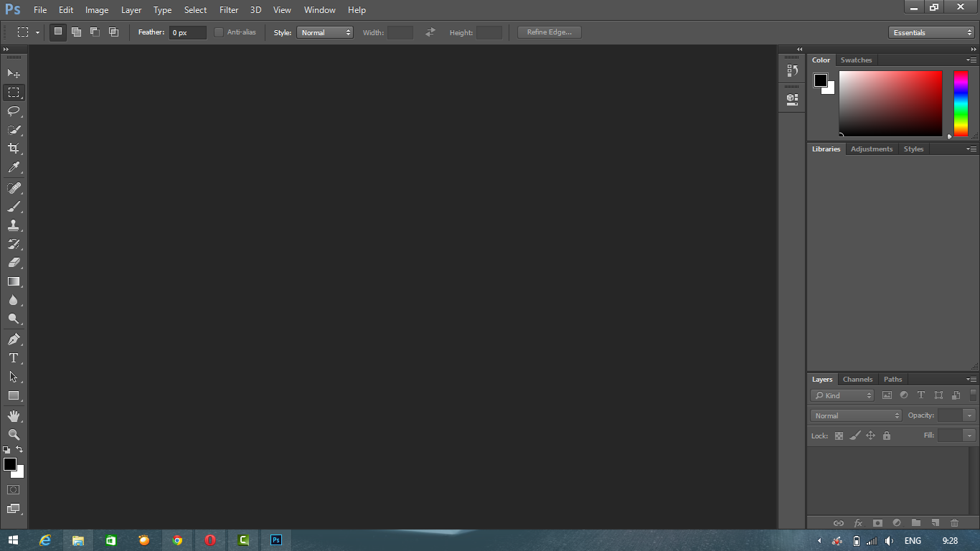This screenshot has width=980, height=551.
Task: Open the Filter menu
Action: (x=229, y=10)
